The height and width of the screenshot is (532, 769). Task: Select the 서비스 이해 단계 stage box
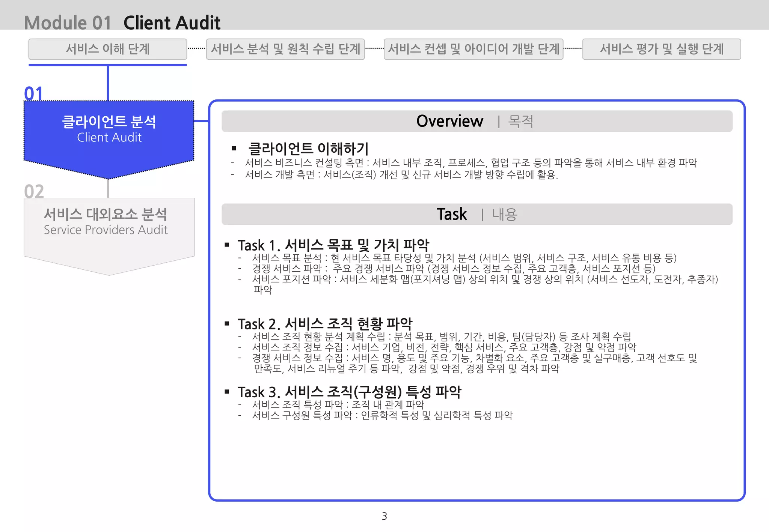click(x=108, y=49)
